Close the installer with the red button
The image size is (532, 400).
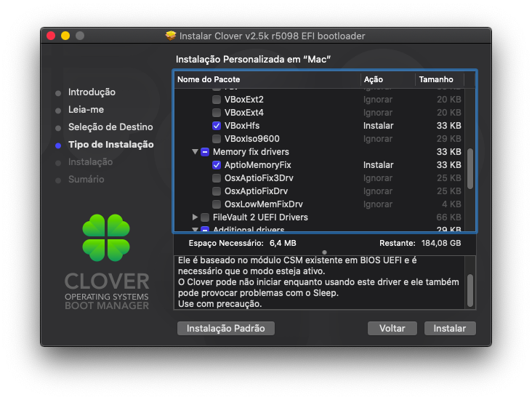51,36
